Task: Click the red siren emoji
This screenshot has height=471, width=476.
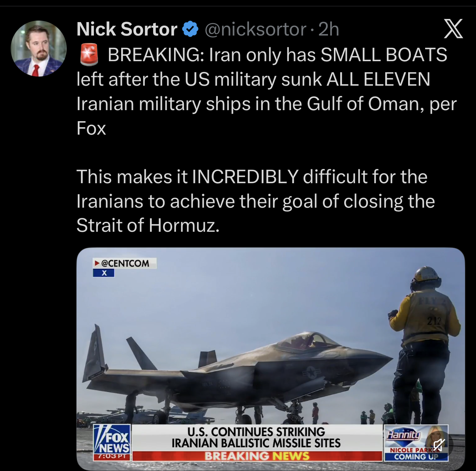Action: [89, 54]
